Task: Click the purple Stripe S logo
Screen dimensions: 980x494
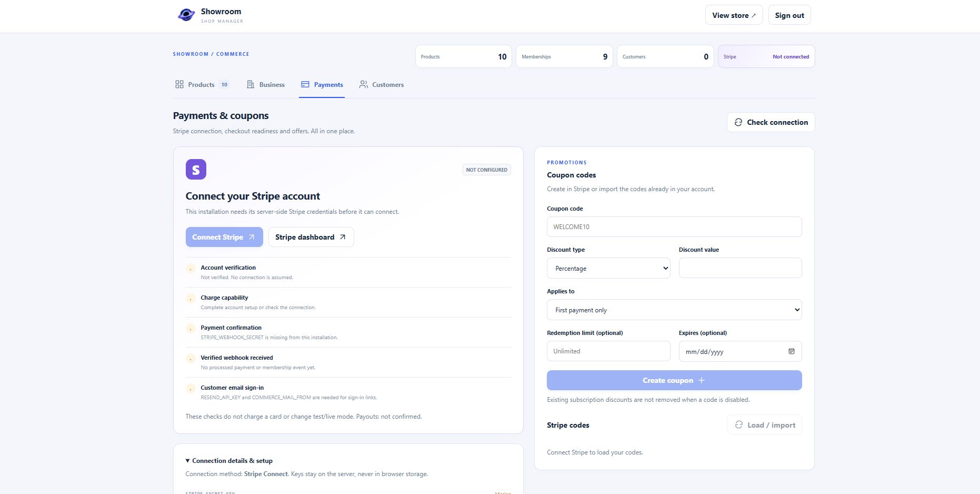Action: [x=196, y=170]
